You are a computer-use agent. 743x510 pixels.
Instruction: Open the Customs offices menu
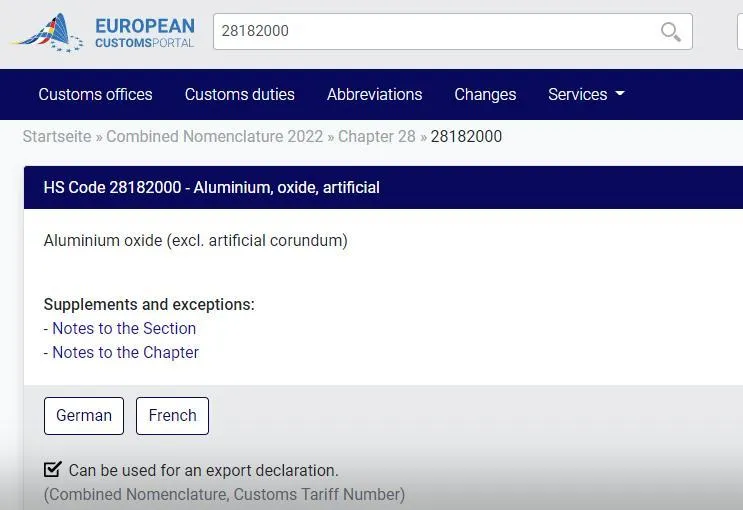[95, 95]
